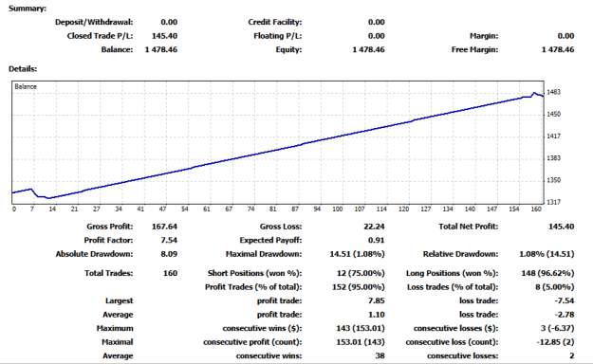Click the 'Floating P/L:' label
593x364 pixels.
coord(278,36)
